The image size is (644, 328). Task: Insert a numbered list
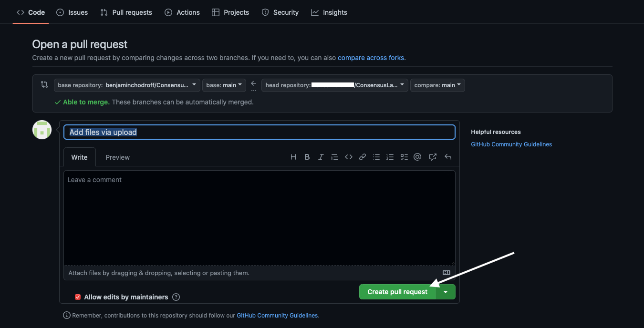click(x=390, y=157)
